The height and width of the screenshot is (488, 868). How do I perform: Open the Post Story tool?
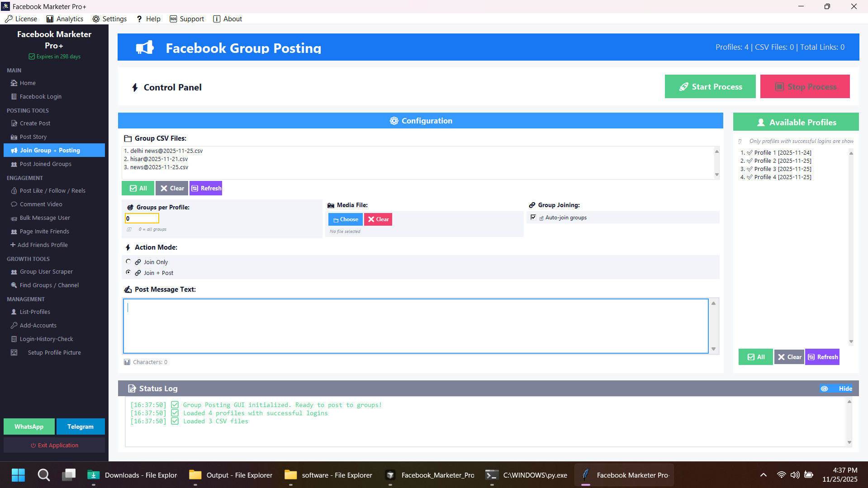33,137
